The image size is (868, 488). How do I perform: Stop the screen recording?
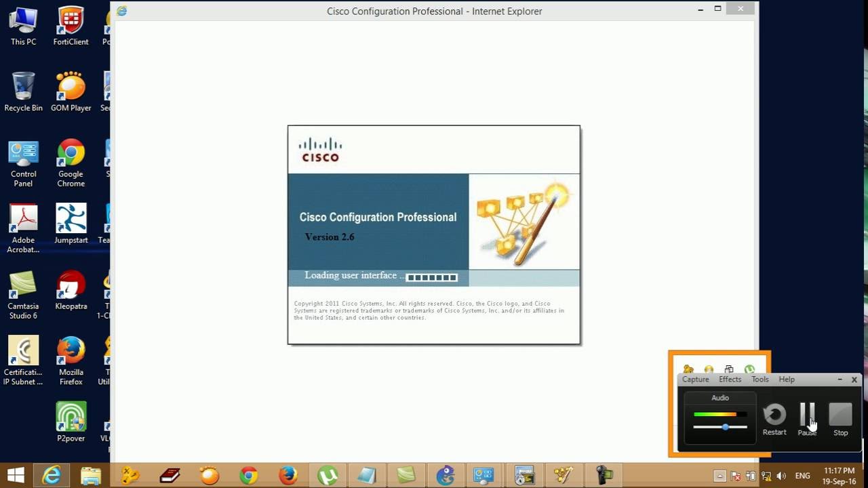(x=840, y=420)
